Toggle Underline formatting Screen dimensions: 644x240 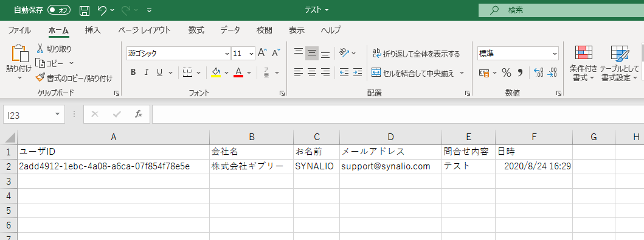pos(159,72)
